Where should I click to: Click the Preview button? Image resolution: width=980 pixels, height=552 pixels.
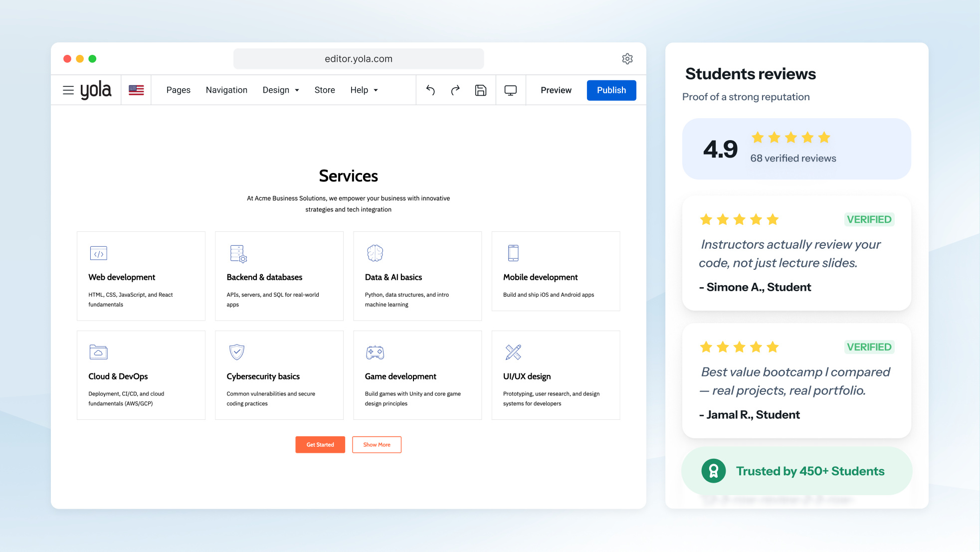click(x=556, y=90)
